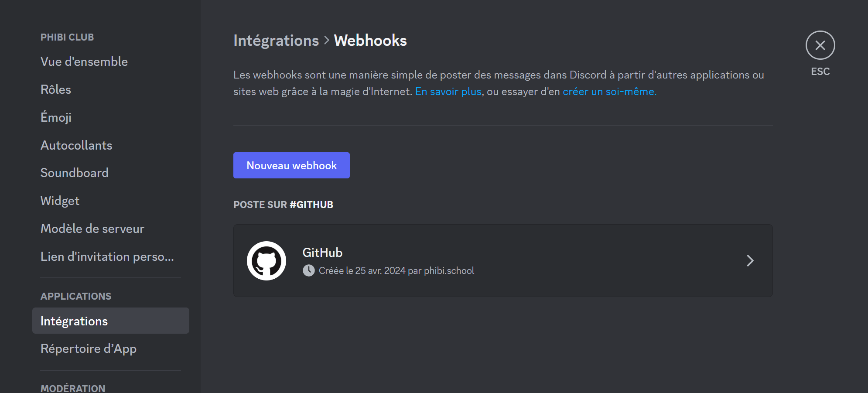Viewport: 868px width, 393px height.
Task: Click the clock icon beside the creation date
Action: tap(309, 270)
